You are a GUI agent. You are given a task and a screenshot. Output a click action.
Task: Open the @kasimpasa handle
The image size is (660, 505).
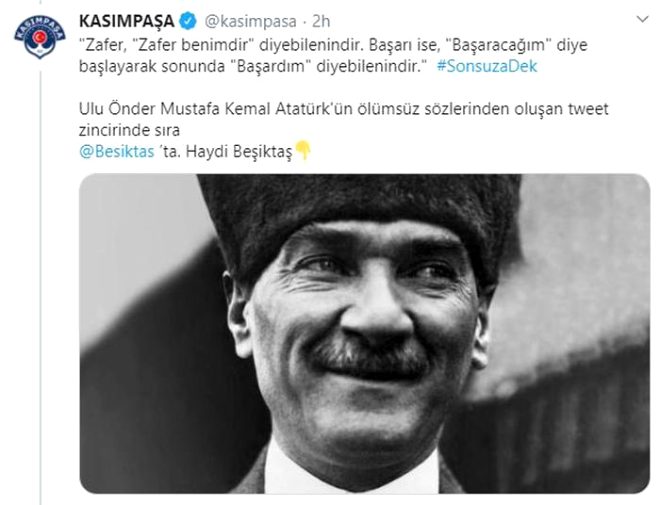click(250, 21)
